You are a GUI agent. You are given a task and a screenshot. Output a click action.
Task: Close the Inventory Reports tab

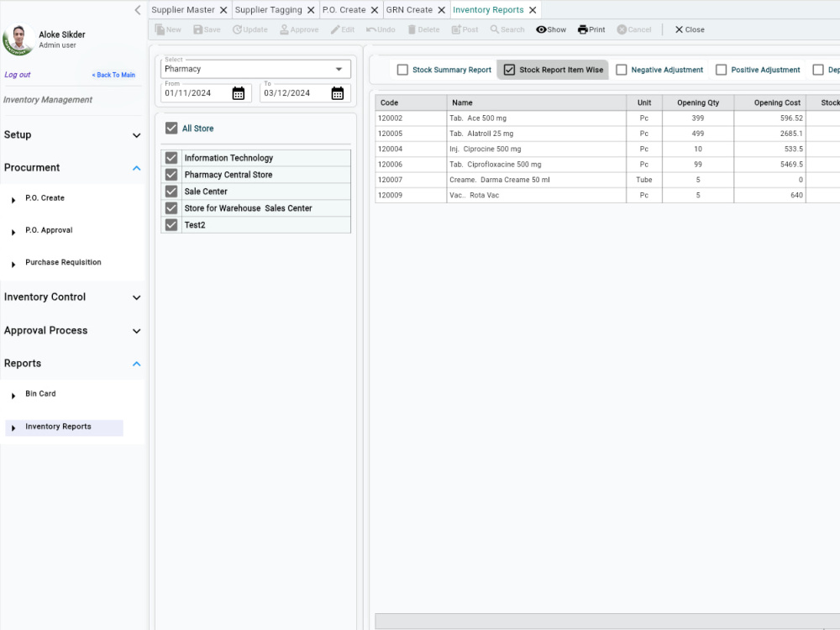(x=533, y=10)
